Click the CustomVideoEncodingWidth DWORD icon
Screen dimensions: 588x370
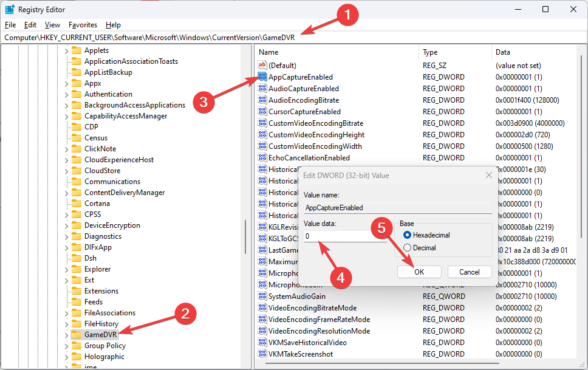[262, 146]
